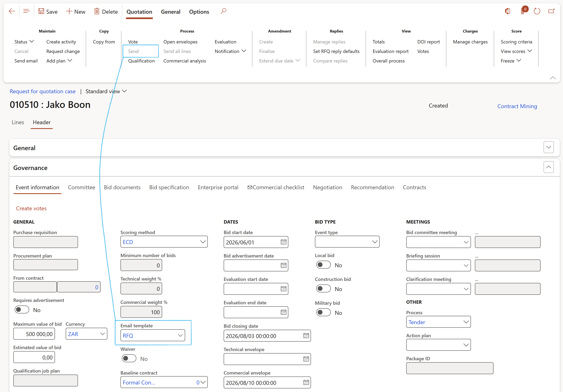
Task: Open the Scoring method dropdown
Action: click(203, 242)
